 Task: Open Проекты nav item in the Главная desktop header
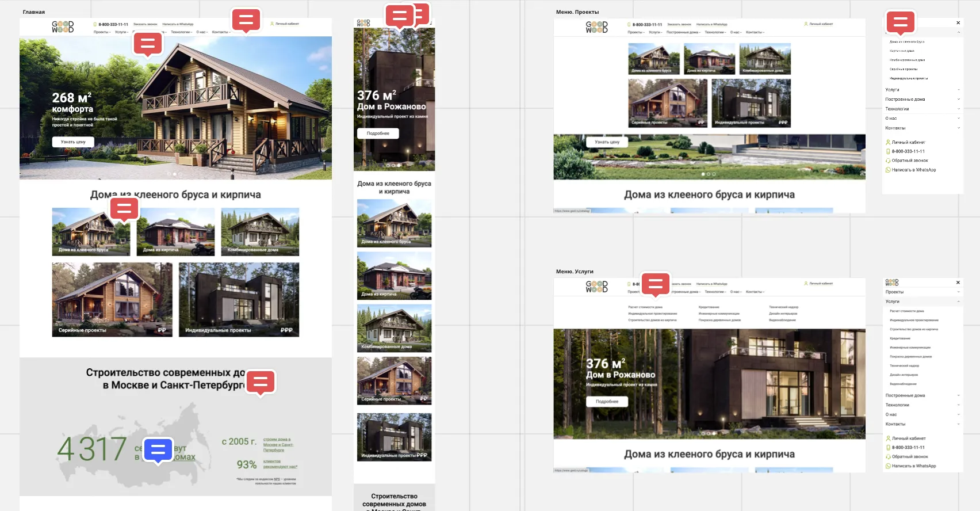[102, 32]
